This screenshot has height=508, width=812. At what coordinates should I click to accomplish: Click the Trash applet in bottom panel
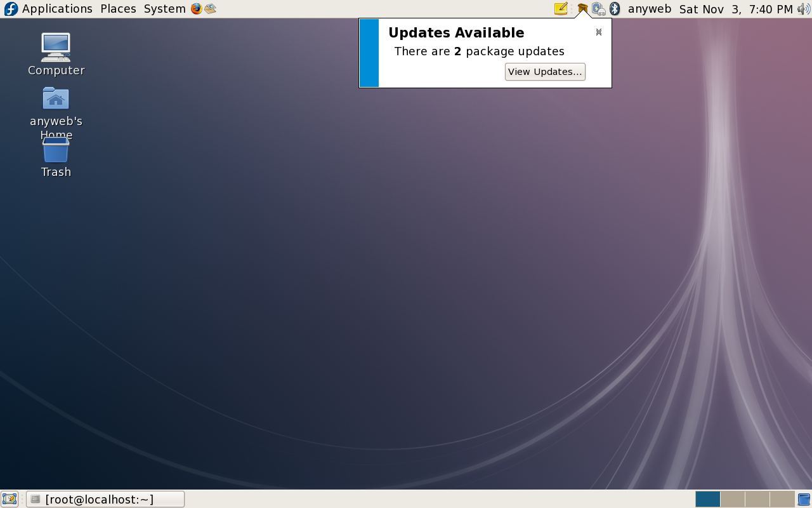coord(804,499)
